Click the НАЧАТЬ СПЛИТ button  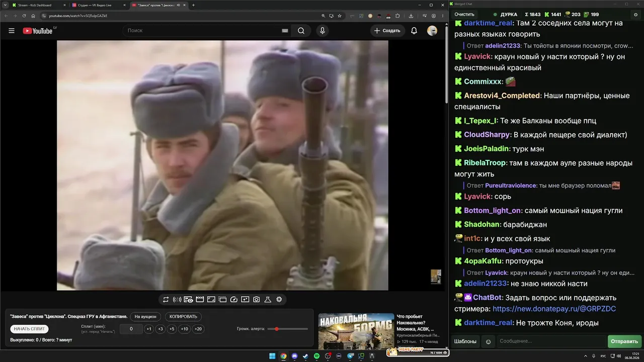pos(29,329)
